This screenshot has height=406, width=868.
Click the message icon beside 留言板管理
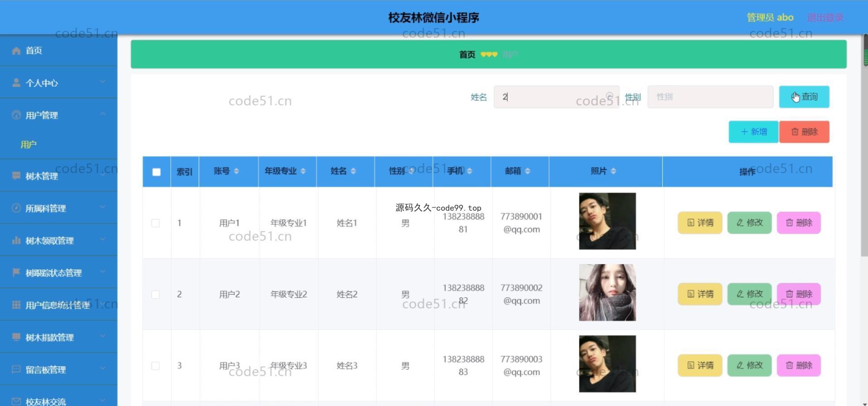click(x=16, y=369)
